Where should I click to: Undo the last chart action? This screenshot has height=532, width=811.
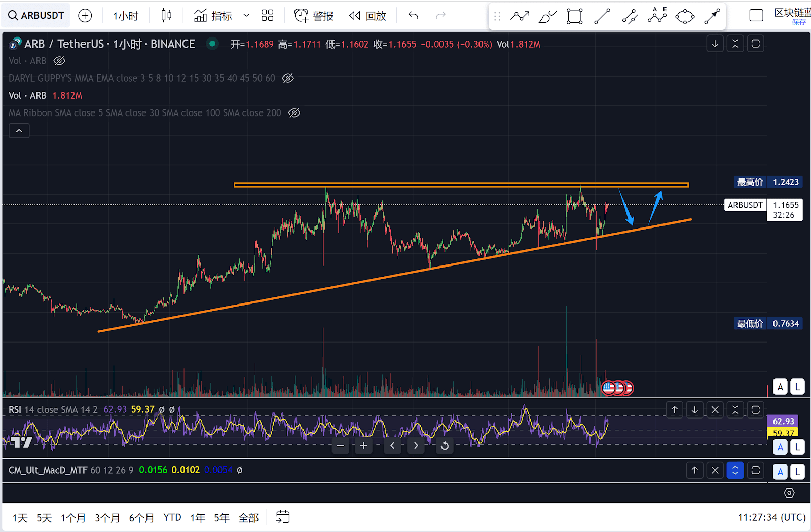(414, 16)
